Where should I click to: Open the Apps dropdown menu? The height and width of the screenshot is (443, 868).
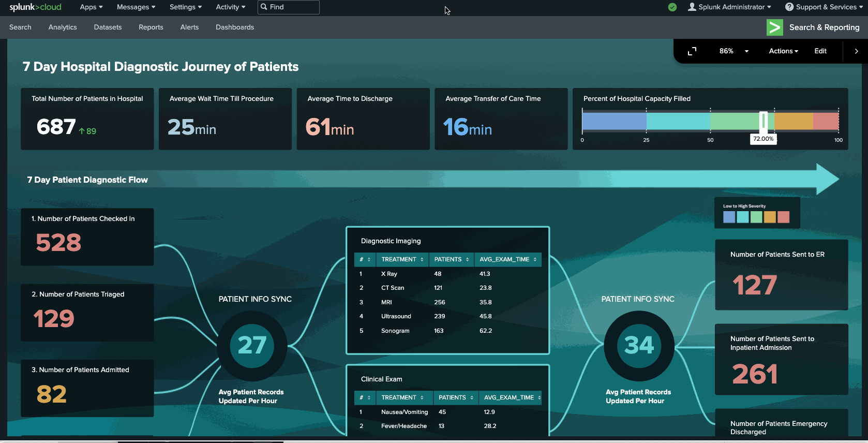91,7
